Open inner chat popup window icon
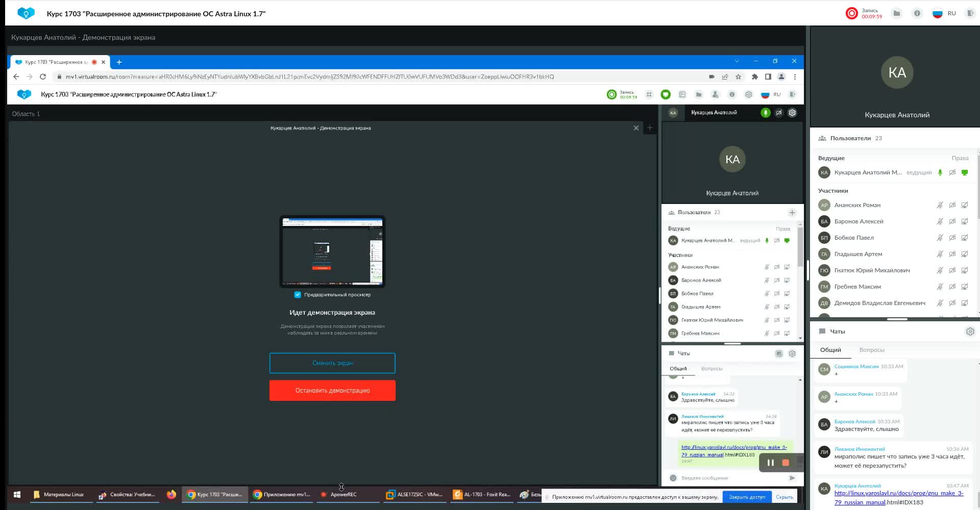The height and width of the screenshot is (510, 980). coord(779,353)
